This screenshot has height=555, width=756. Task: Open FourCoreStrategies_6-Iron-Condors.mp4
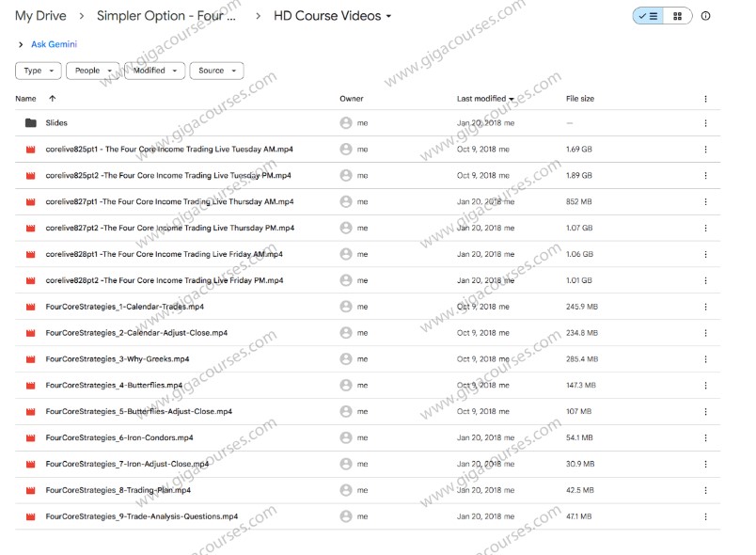click(120, 437)
